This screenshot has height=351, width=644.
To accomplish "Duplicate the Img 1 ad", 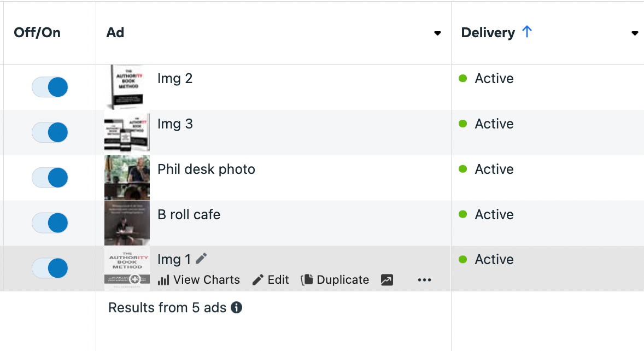I will coord(335,280).
